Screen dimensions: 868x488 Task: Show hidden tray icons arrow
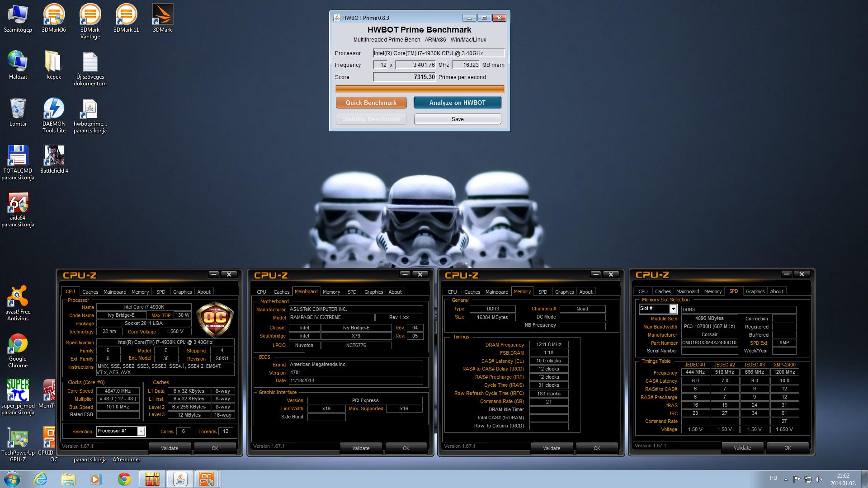[786, 479]
